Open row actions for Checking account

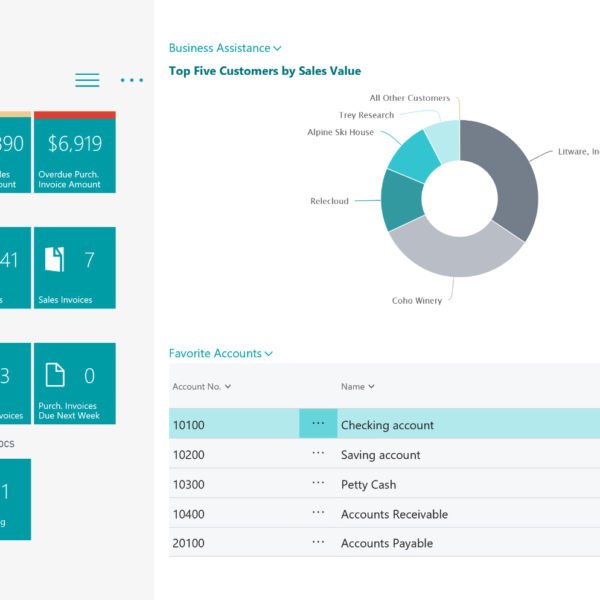click(318, 423)
